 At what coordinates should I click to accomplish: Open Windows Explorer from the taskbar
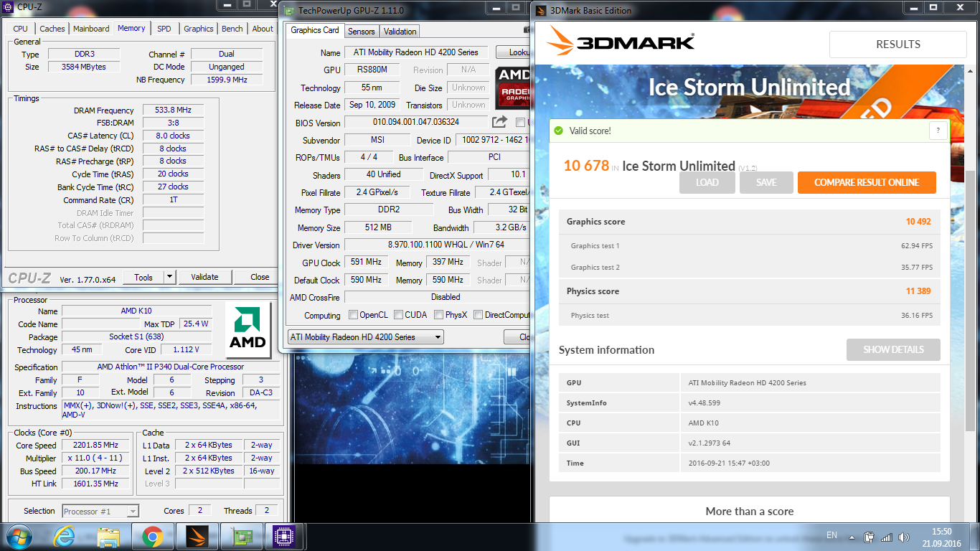click(108, 537)
